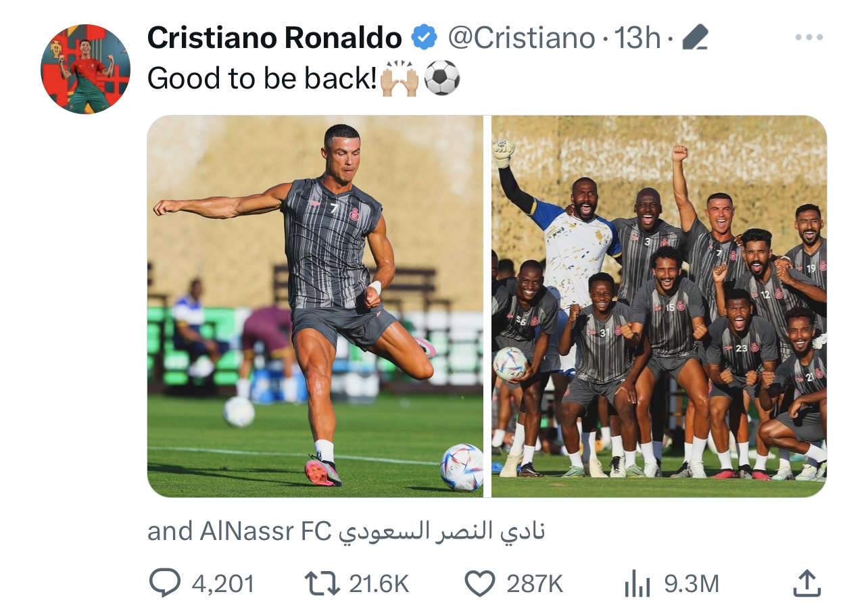Click the 9.3M views count
868x613 pixels.
[x=692, y=584]
